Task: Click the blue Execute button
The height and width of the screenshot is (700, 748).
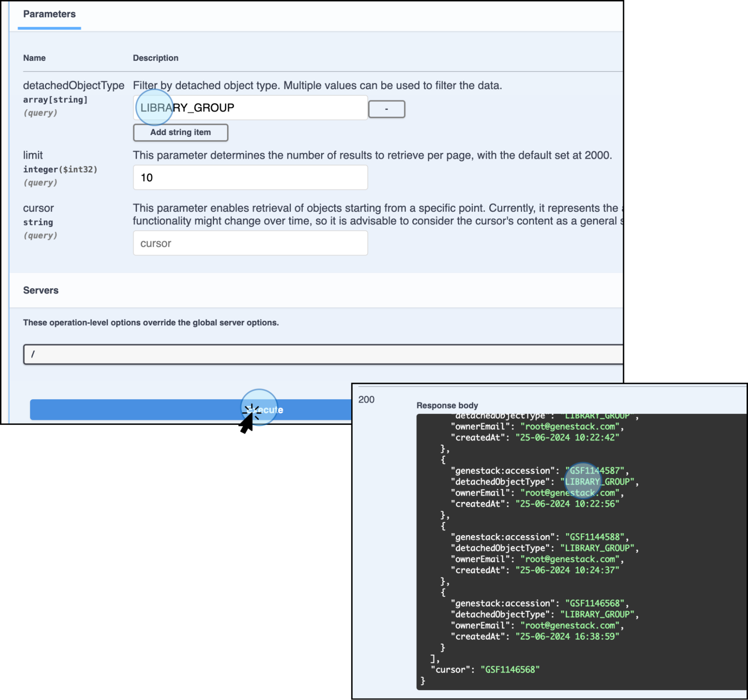Action: click(x=191, y=409)
